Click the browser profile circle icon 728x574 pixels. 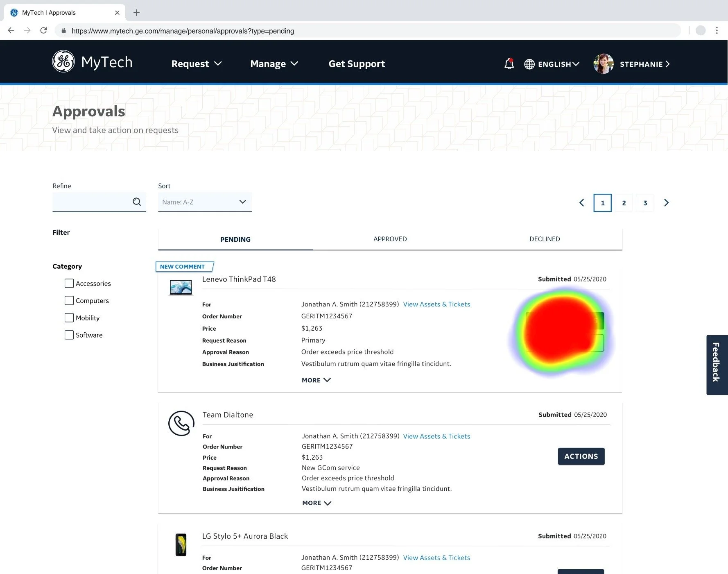[701, 30]
